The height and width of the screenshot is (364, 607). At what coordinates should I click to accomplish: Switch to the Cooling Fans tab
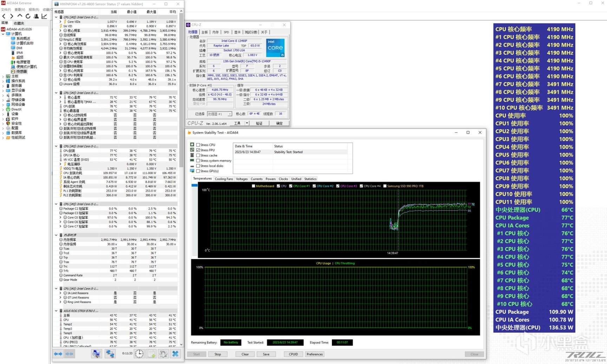[x=224, y=179]
